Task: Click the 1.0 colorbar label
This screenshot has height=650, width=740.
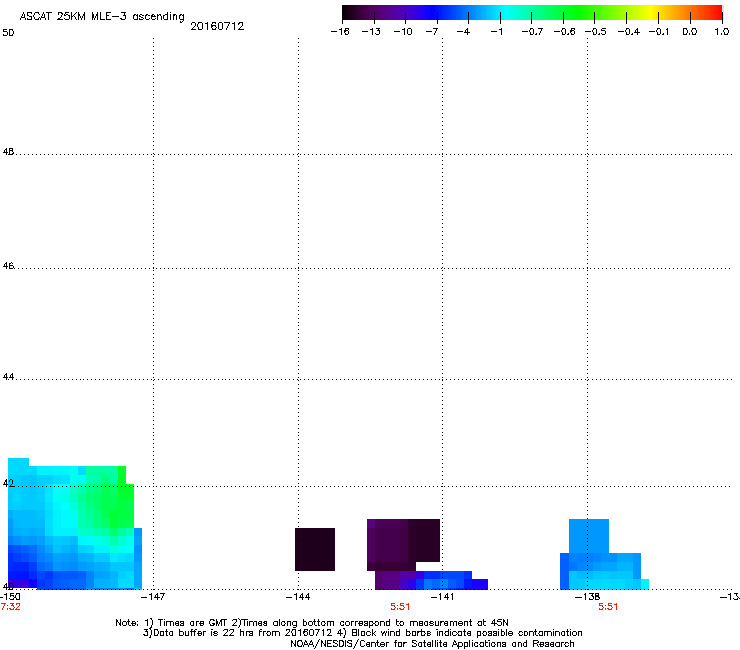Action: (x=722, y=32)
